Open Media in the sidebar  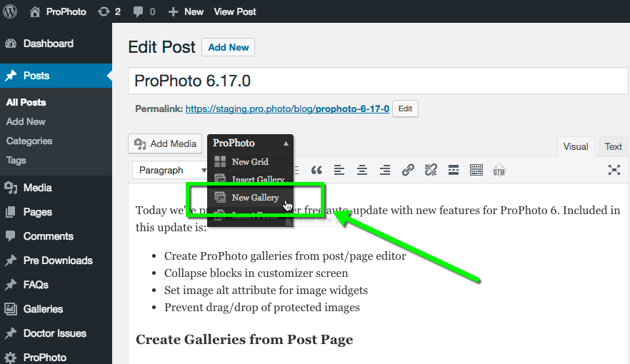click(x=56, y=188)
